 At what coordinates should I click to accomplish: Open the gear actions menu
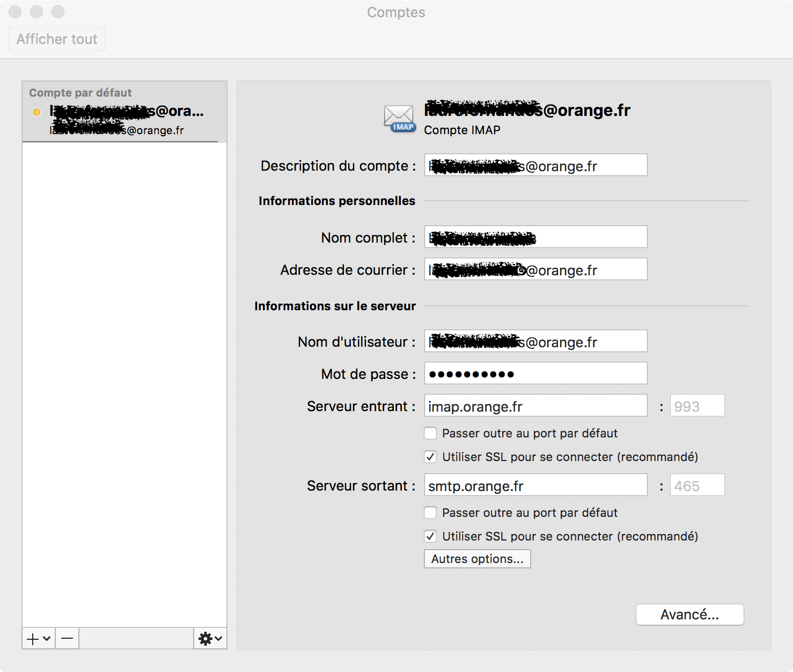[210, 639]
